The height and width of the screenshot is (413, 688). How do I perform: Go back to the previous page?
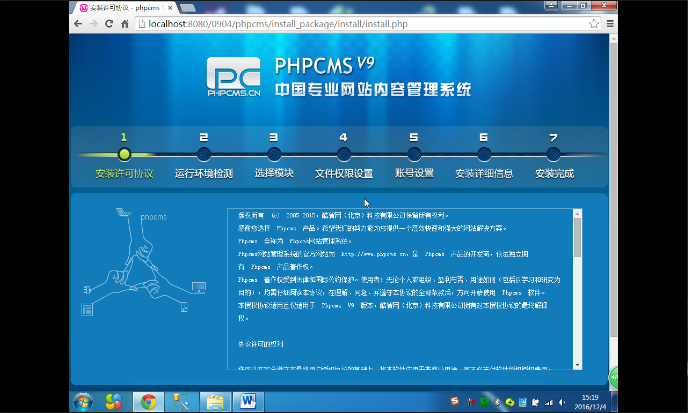[x=78, y=24]
